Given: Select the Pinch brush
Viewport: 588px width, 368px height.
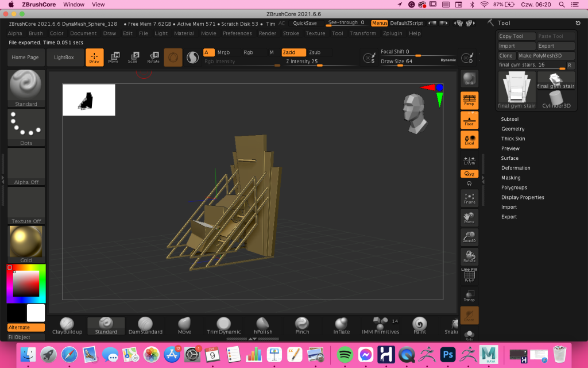Looking at the screenshot, I should coord(302,325).
